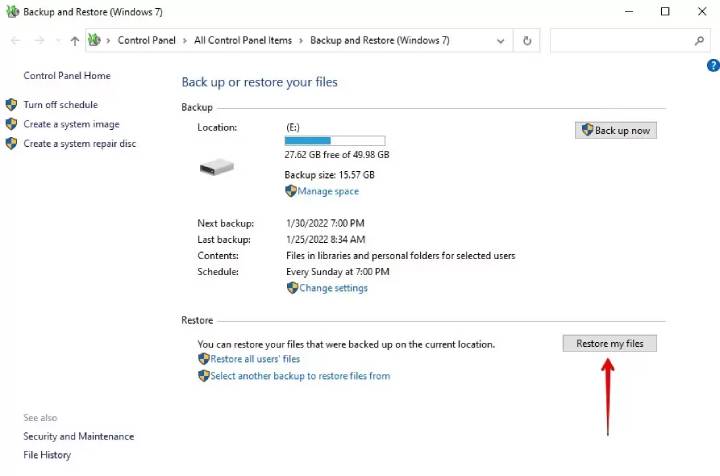Click the Back up now button
Screen dimensions: 720x476
pos(616,130)
